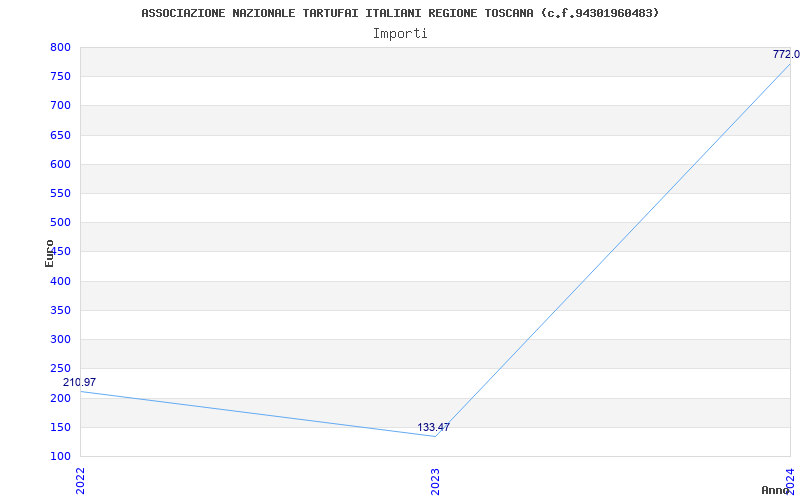800x500 pixels.
Task: Select the 2024 x-axis label
Action: (790, 481)
